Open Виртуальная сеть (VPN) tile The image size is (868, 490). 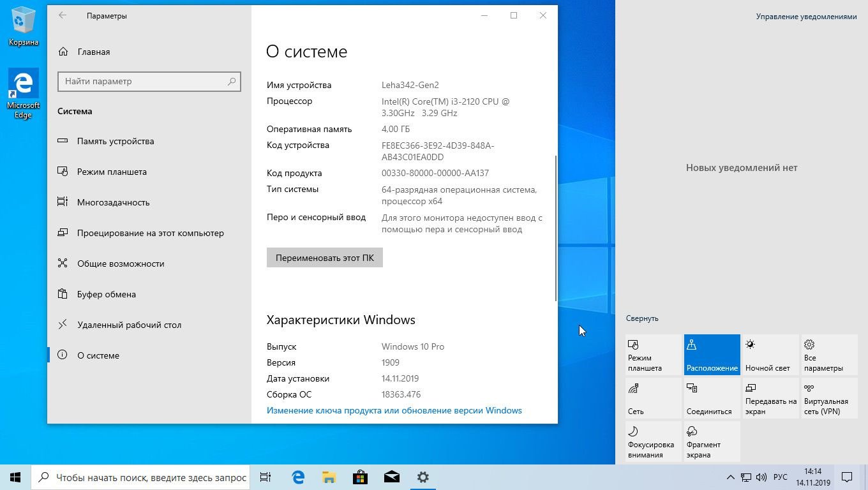(830, 398)
